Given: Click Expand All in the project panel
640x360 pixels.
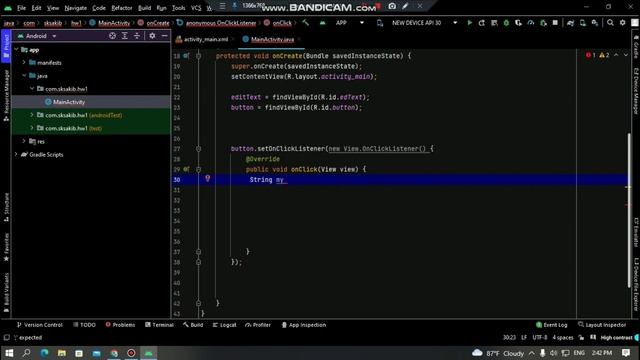Looking at the screenshot, I should 124,36.
